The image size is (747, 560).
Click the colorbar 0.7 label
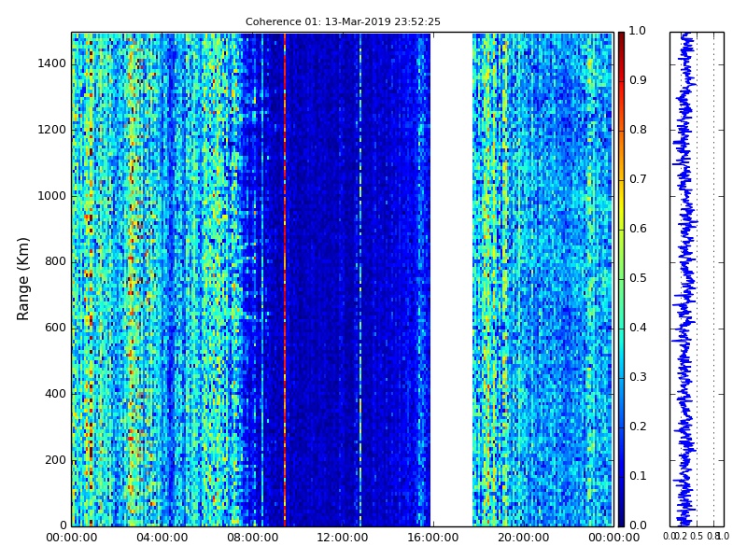pos(638,179)
